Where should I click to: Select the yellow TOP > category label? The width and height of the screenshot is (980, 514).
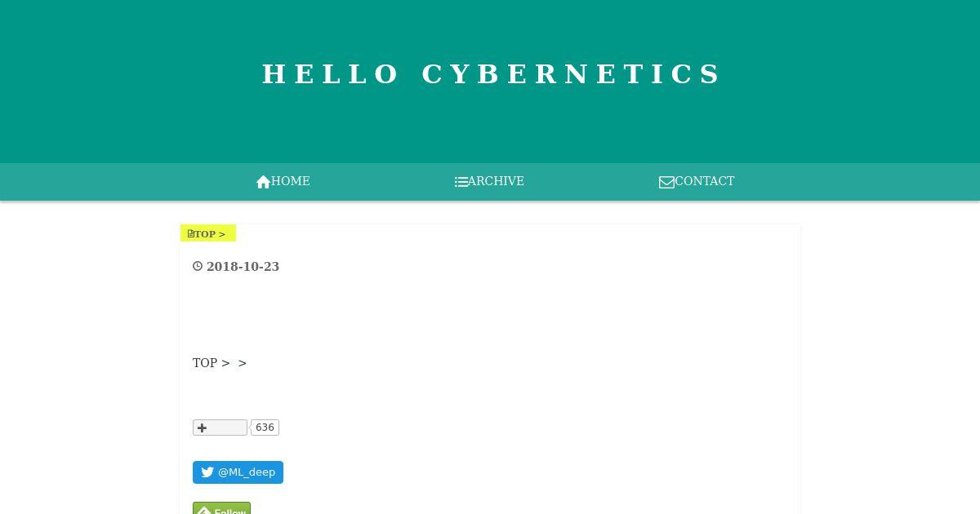[208, 233]
